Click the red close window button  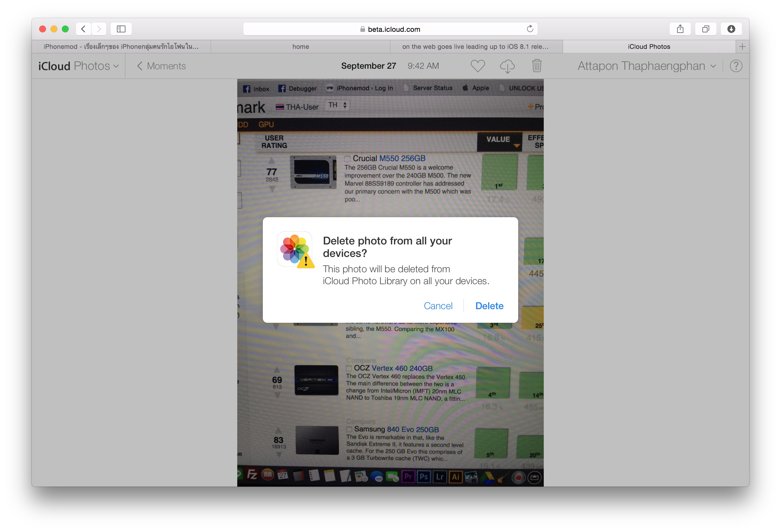click(42, 29)
